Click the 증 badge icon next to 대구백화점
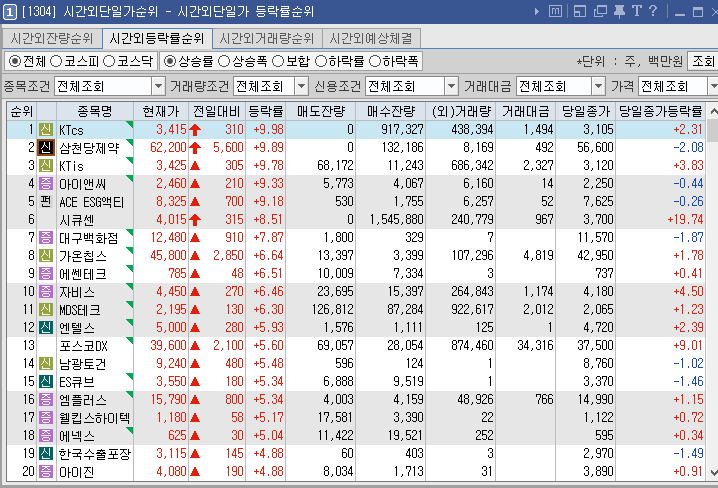The width and height of the screenshot is (718, 488). click(45, 238)
